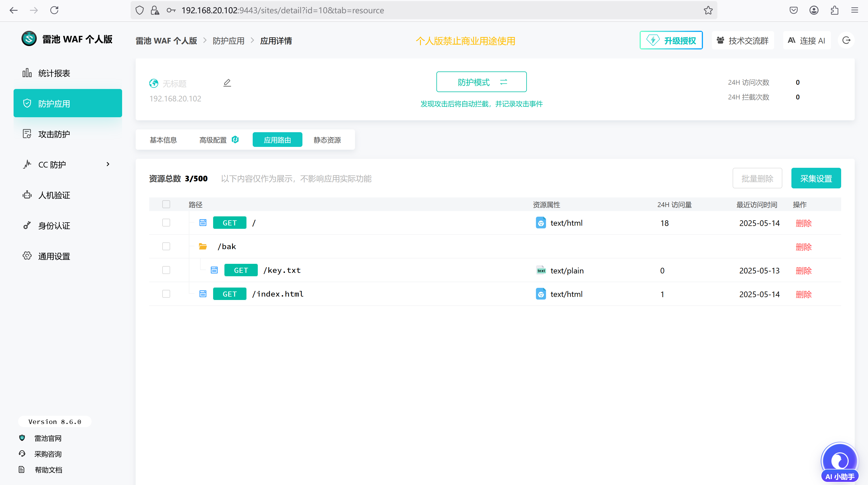
Task: Switch to the 高级配置 tab
Action: [x=219, y=140]
